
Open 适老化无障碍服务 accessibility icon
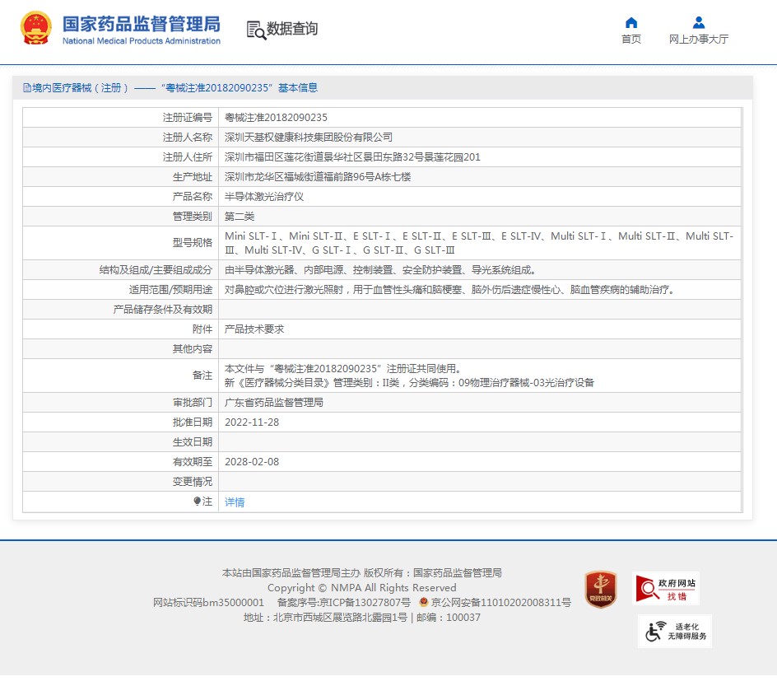click(674, 631)
